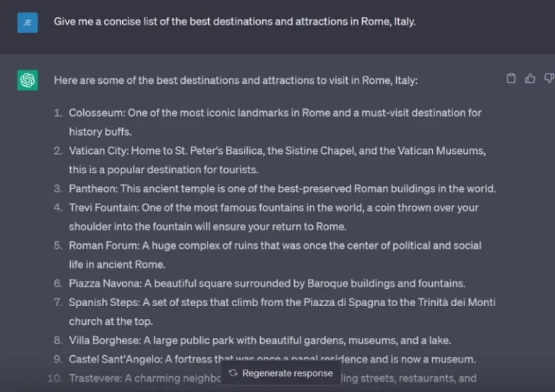Click the thumbs down icon
The image size is (555, 392).
click(x=548, y=79)
